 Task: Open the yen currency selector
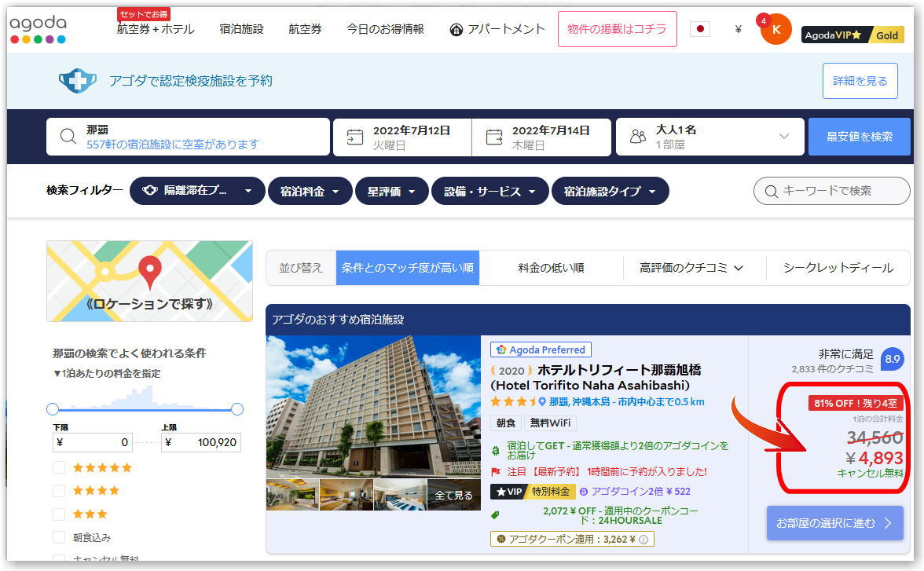[x=738, y=29]
